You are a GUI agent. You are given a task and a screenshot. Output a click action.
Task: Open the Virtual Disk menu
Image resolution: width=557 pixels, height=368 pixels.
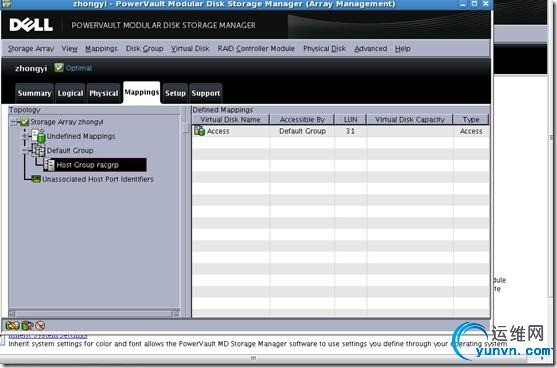point(190,49)
